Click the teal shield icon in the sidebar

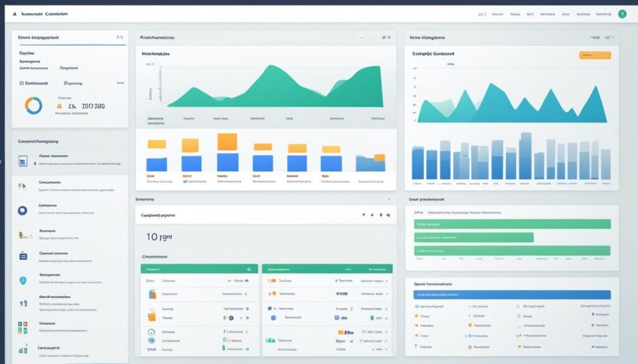tap(23, 281)
